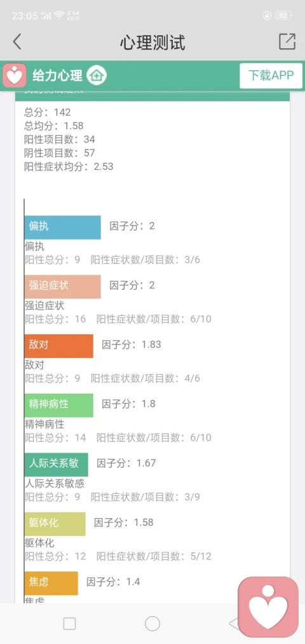Screen dimensions: 305x644
Task: Tap the Android home circle button
Action: point(152,624)
